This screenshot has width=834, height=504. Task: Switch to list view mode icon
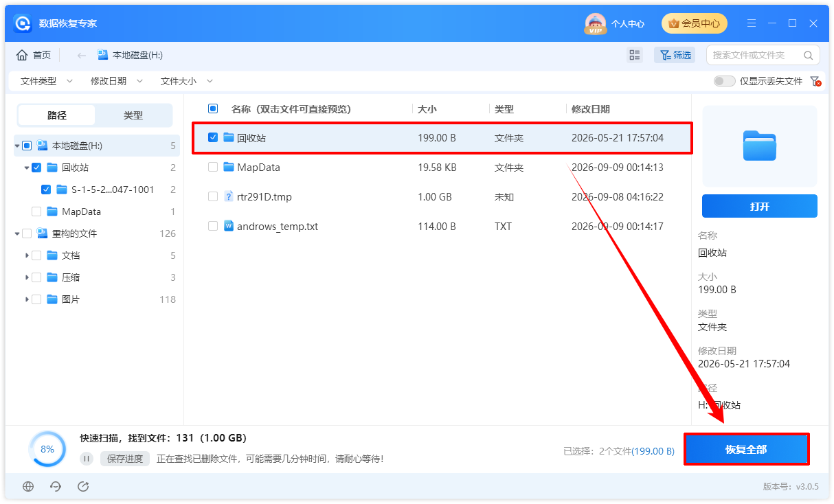coord(635,55)
